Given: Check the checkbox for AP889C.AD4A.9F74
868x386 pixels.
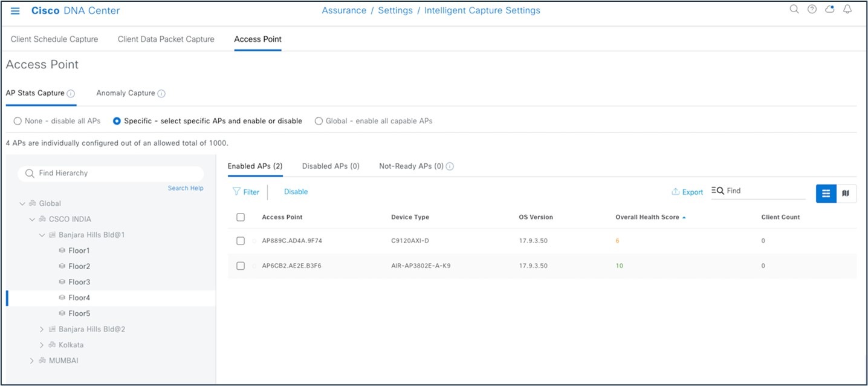Looking at the screenshot, I should [x=240, y=240].
